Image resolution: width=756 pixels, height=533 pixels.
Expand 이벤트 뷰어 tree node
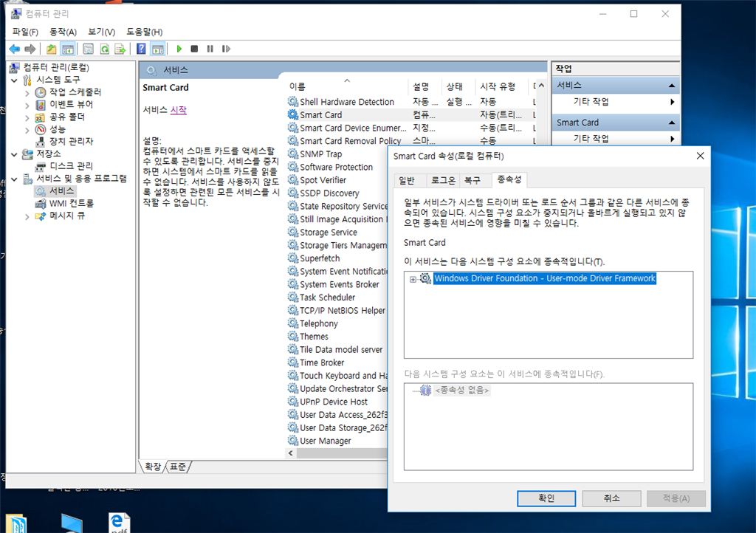(x=27, y=105)
